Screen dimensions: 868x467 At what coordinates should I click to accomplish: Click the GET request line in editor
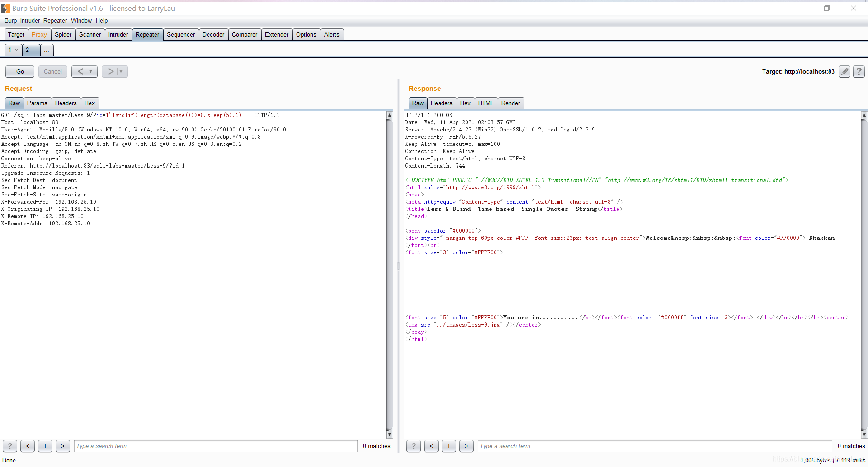pos(141,115)
